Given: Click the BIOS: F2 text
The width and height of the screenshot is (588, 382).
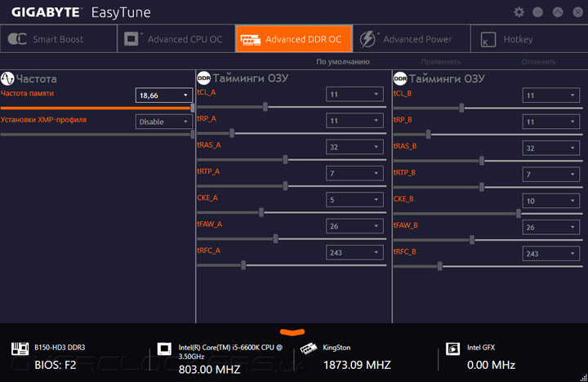Looking at the screenshot, I should (56, 365).
